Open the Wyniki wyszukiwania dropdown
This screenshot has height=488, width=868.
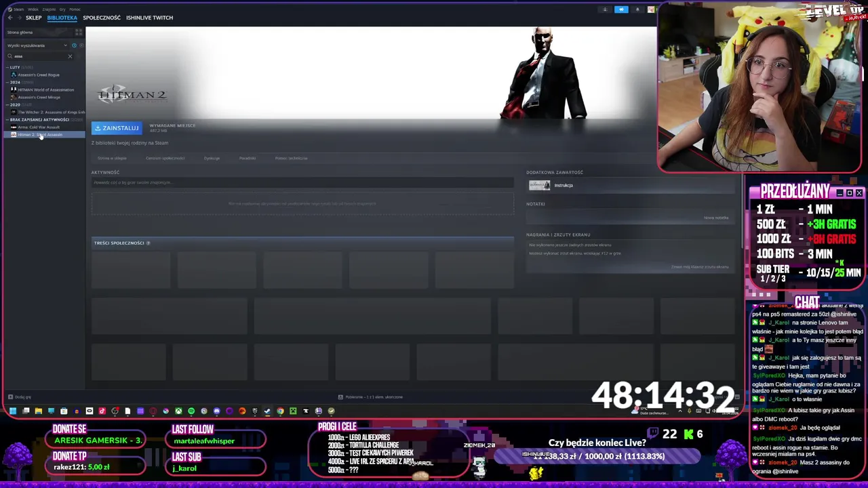point(36,45)
